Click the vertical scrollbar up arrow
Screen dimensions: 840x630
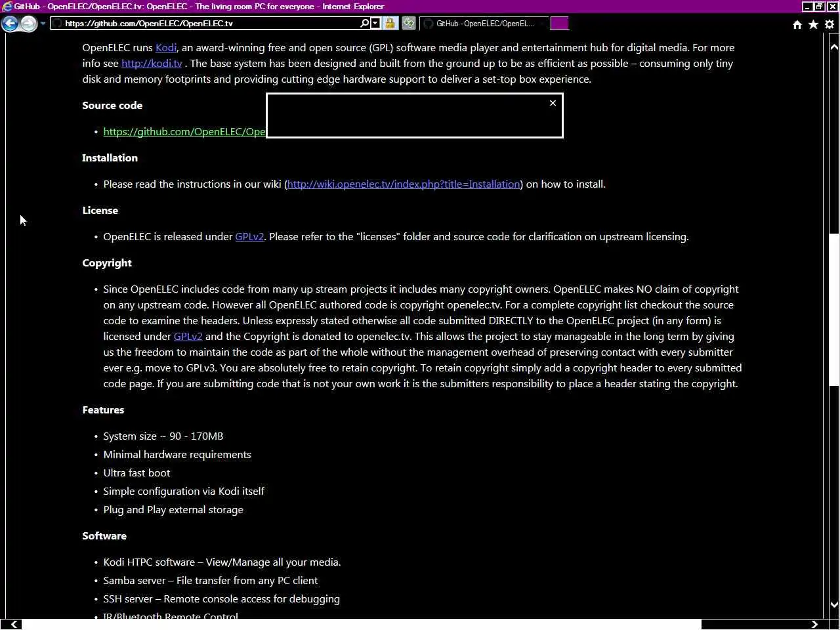click(x=834, y=47)
